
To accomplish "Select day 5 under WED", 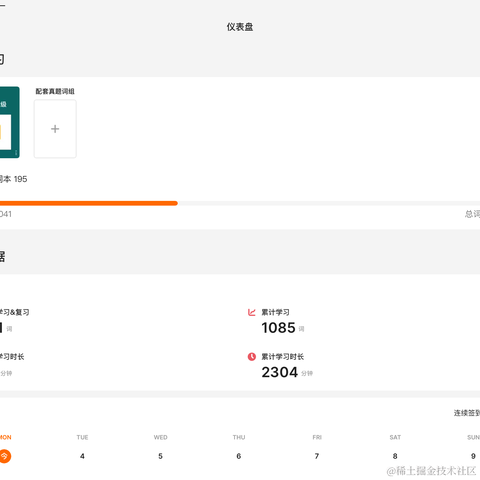I will [160, 456].
